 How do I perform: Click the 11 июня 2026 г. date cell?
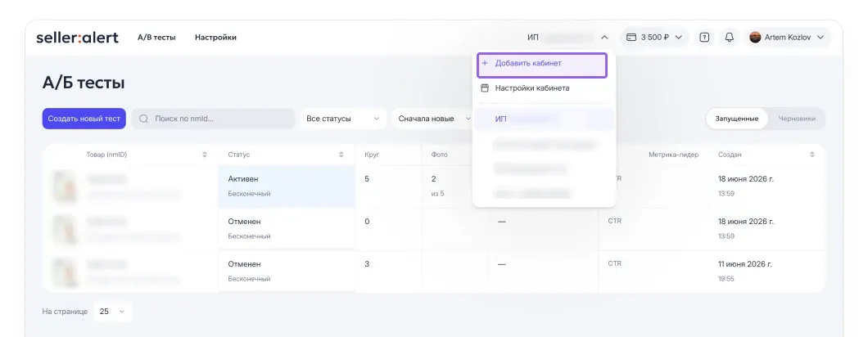[x=745, y=264]
